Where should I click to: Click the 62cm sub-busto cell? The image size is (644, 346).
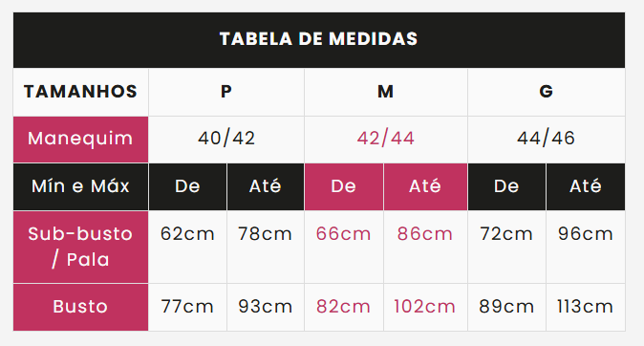coord(187,247)
